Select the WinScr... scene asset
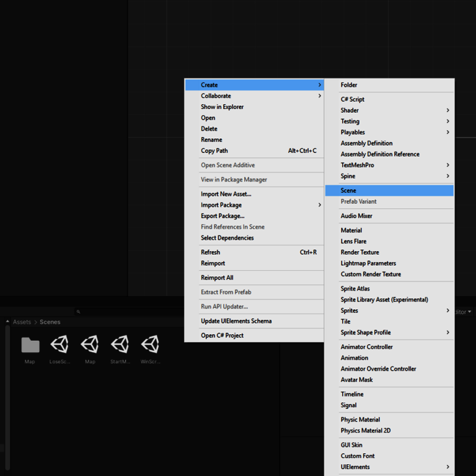Viewport: 476px width, 476px height. [x=151, y=345]
